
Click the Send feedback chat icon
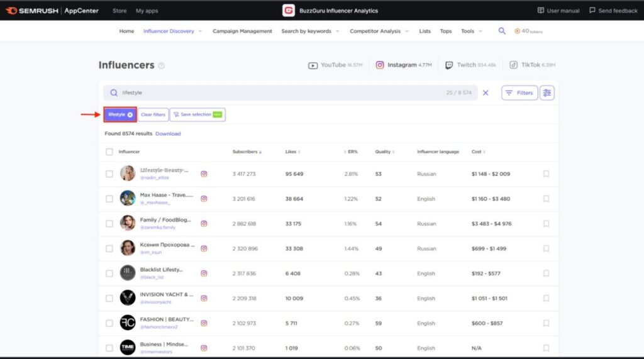(592, 10)
